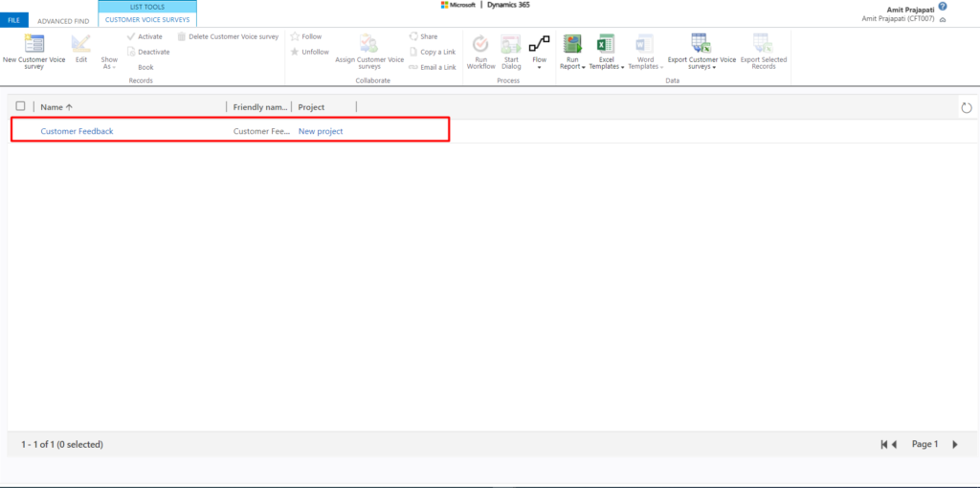The image size is (980, 488).
Task: Click Email a Link
Action: tap(433, 67)
